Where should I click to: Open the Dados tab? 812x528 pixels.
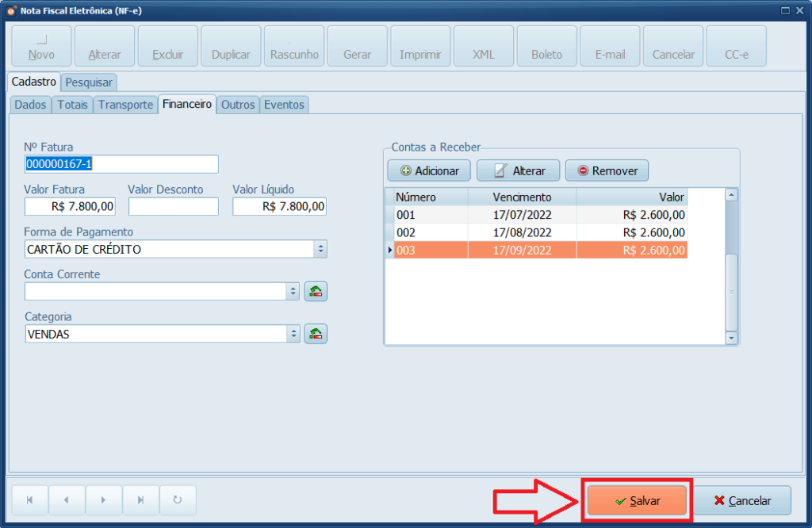point(30,105)
